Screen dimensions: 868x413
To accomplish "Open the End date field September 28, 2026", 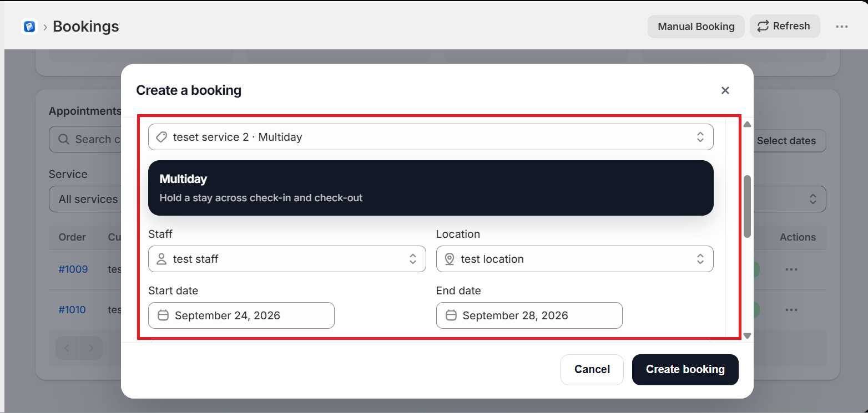I will pyautogui.click(x=529, y=315).
